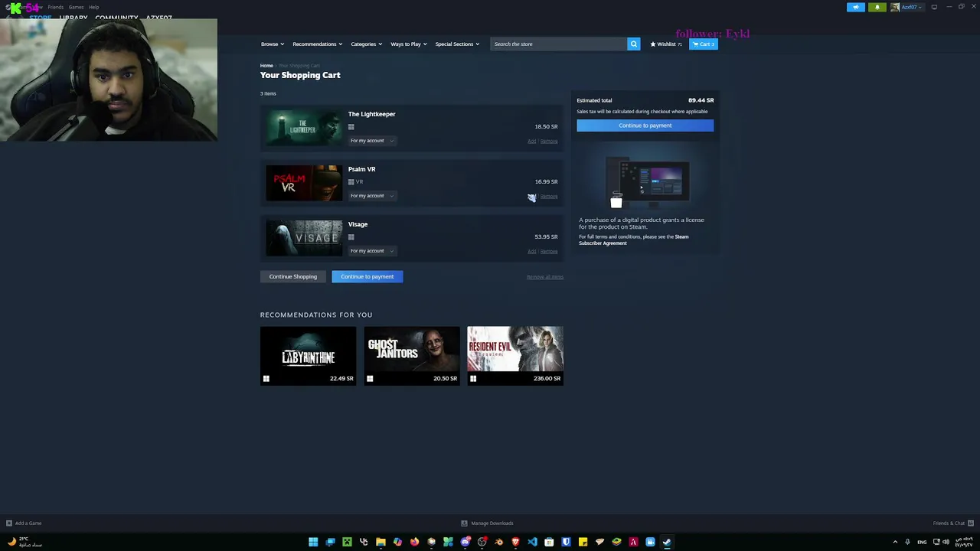Remove Psalm VR from the cart
The image size is (980, 551).
coord(549,197)
